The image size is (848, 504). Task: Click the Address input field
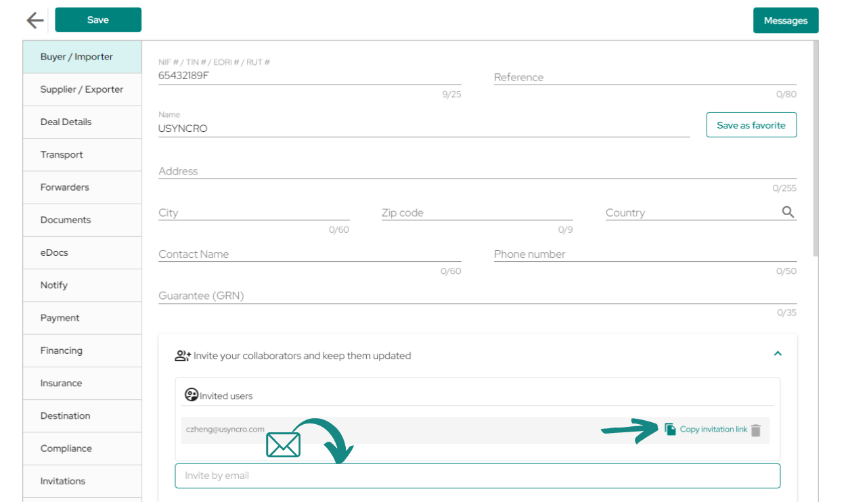click(x=478, y=171)
